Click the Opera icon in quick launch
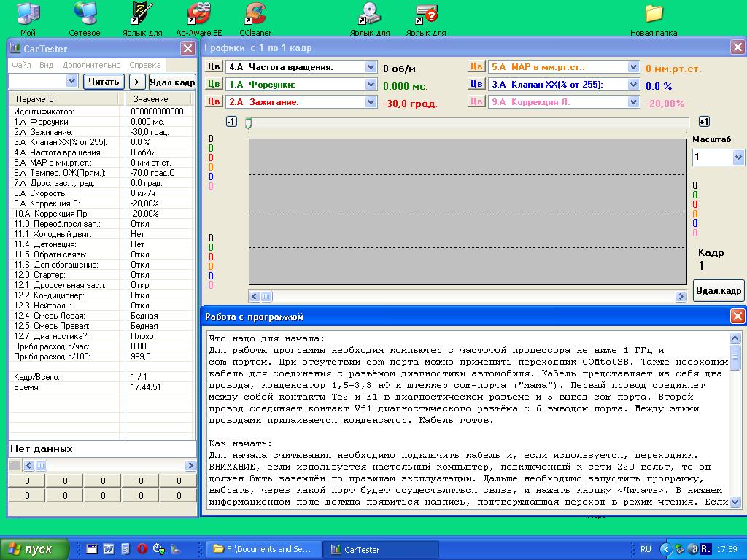This screenshot has width=747, height=560. tap(142, 549)
